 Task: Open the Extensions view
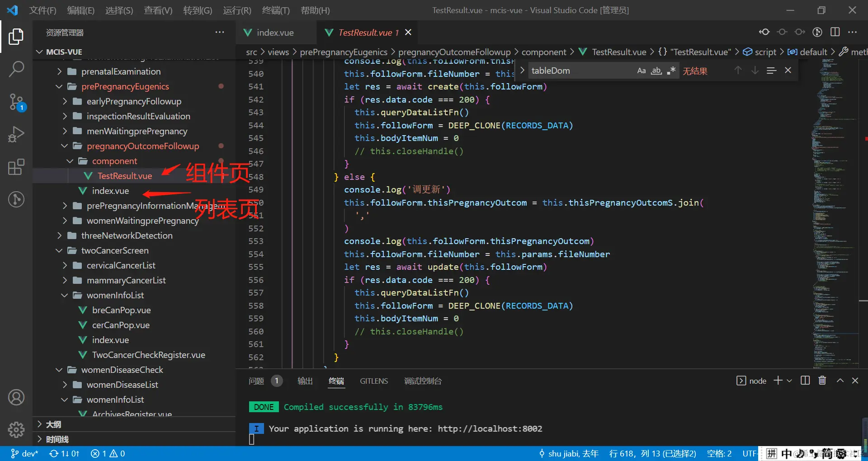click(x=16, y=167)
